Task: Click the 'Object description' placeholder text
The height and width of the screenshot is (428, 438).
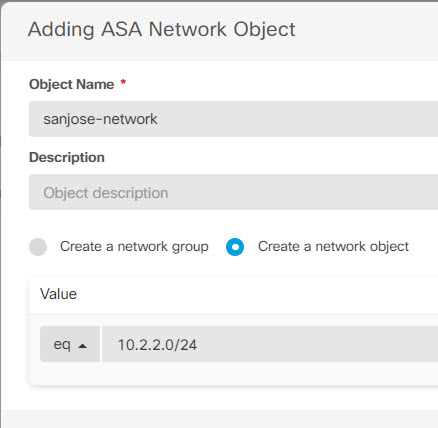Action: coord(106,193)
